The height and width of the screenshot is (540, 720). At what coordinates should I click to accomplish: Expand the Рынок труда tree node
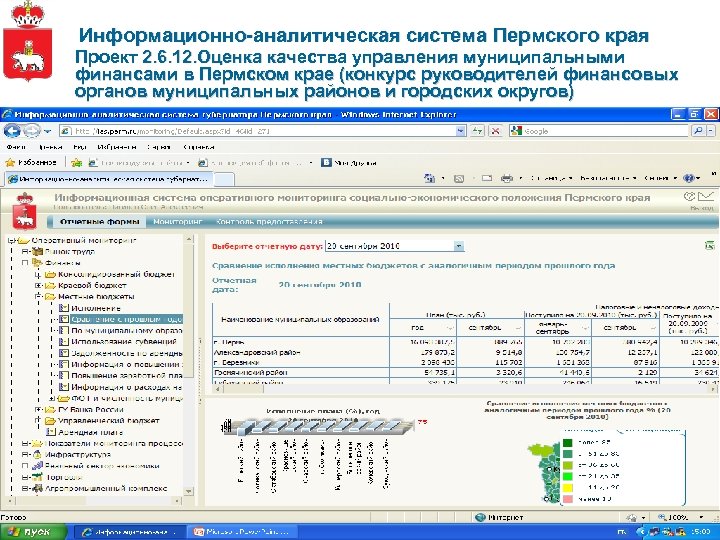(x=25, y=252)
